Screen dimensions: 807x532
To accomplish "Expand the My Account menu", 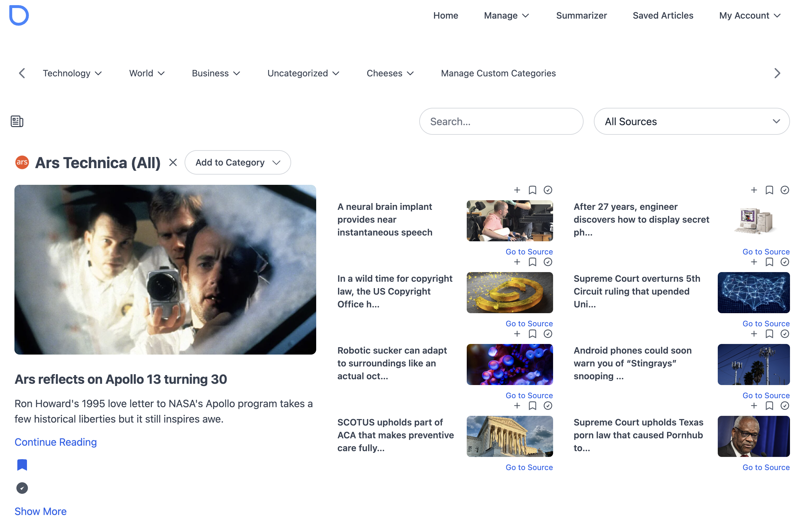I will coord(750,16).
